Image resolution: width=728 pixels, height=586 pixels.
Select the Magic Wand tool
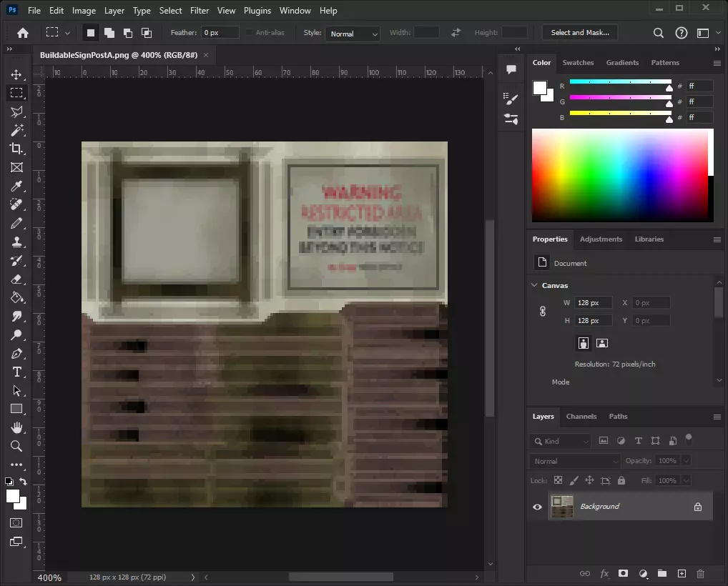[x=16, y=130]
